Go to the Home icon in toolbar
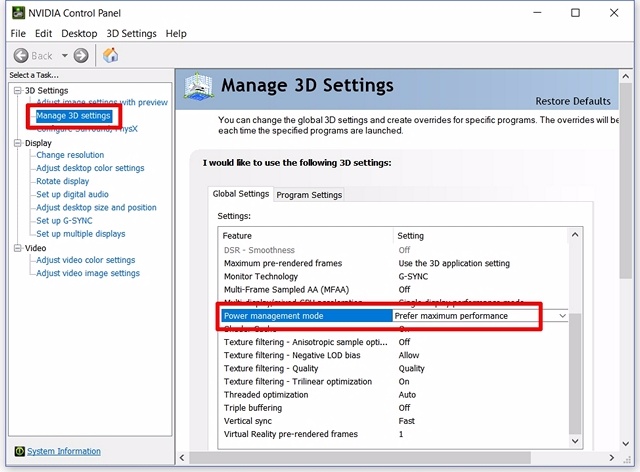 pyautogui.click(x=110, y=55)
